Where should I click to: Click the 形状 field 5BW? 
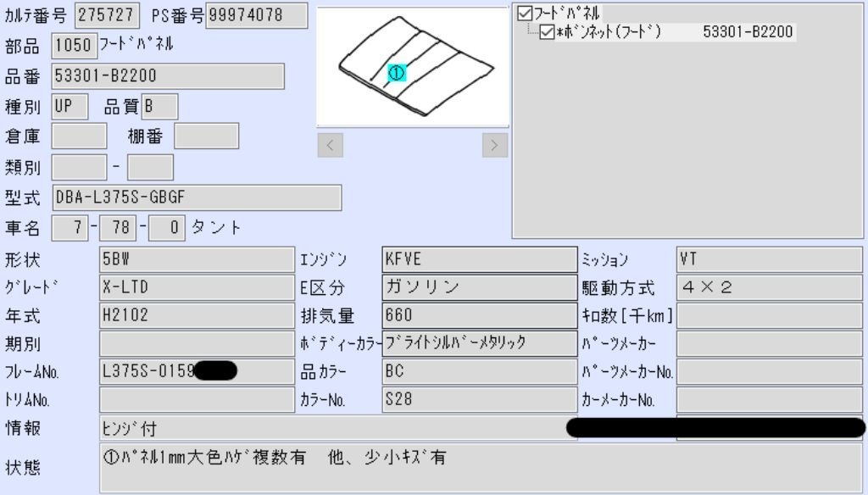click(x=197, y=259)
